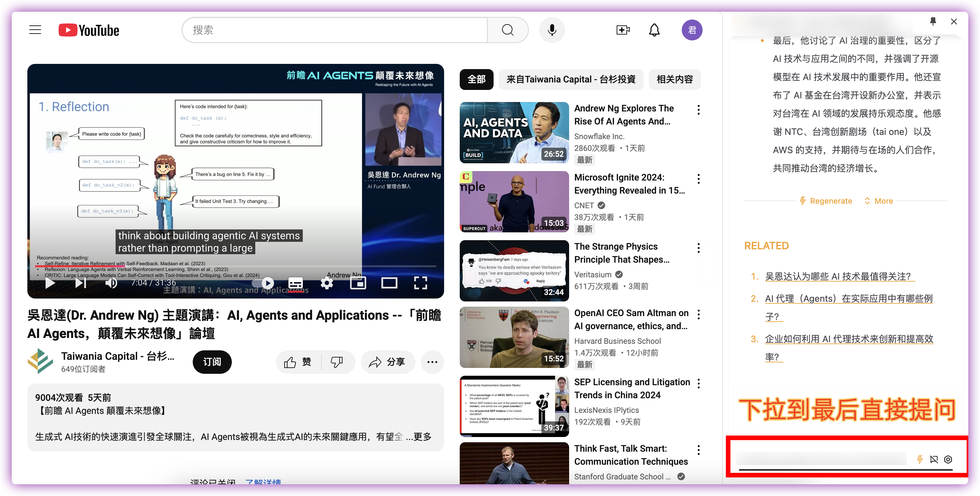Viewport: 980px width, 496px height.
Task: Open Think Fast, Talk Smart video title
Action: (x=631, y=455)
